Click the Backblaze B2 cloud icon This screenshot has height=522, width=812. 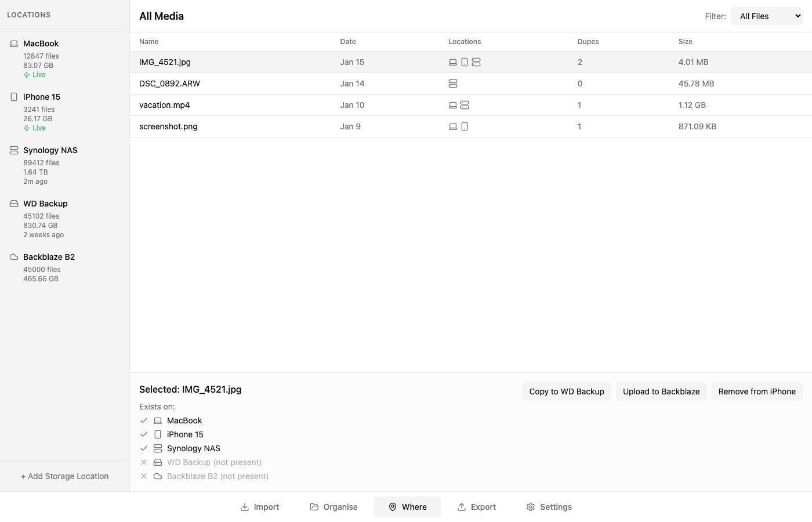13,256
